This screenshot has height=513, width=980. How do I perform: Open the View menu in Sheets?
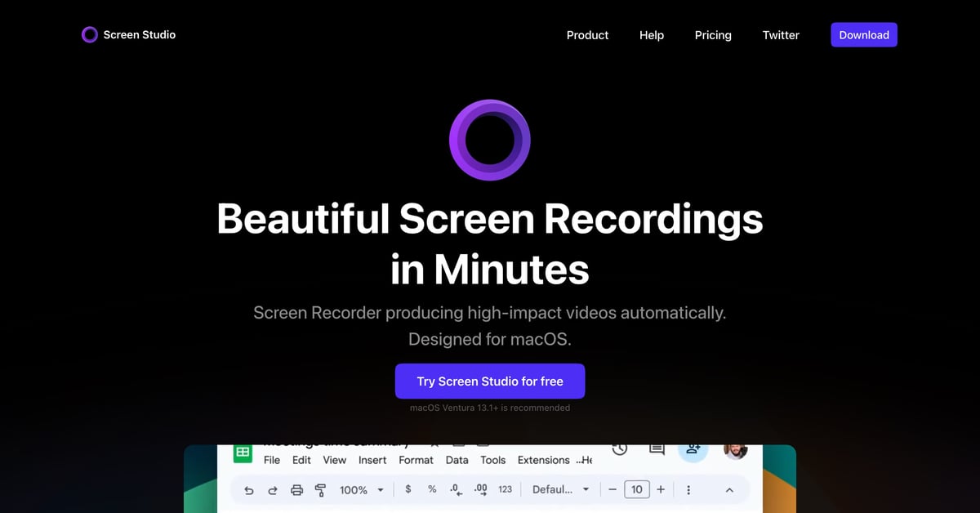point(334,460)
